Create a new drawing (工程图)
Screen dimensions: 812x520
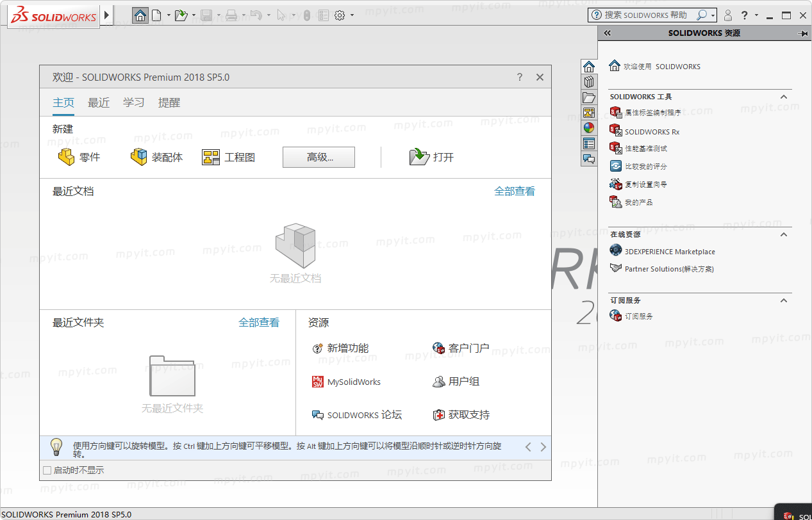[x=229, y=157]
